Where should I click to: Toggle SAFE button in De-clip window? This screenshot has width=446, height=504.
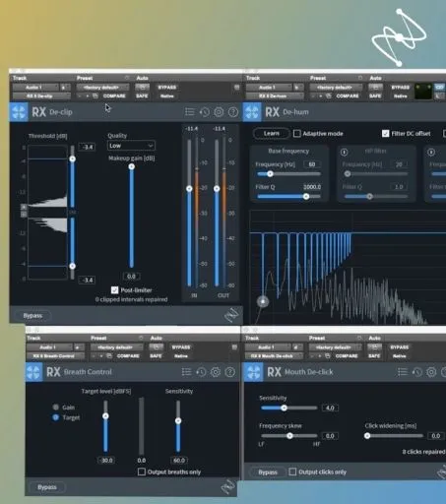coord(142,96)
